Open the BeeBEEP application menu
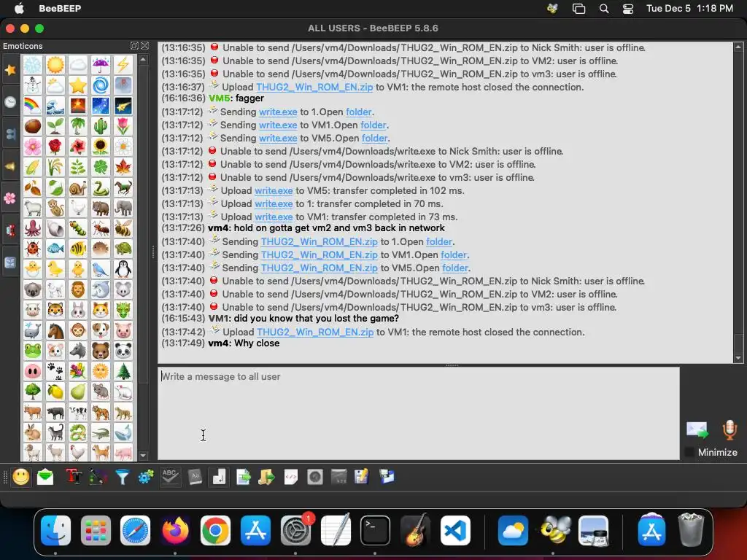Viewport: 747px width, 560px height. click(60, 8)
